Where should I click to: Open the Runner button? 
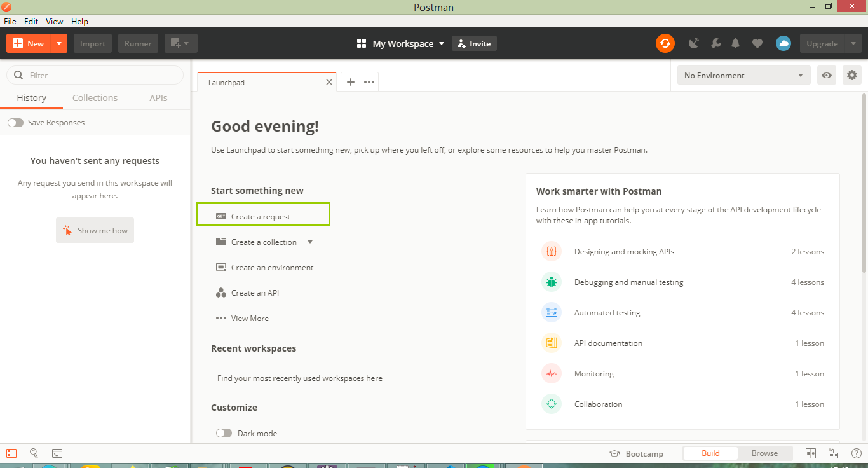pyautogui.click(x=138, y=43)
